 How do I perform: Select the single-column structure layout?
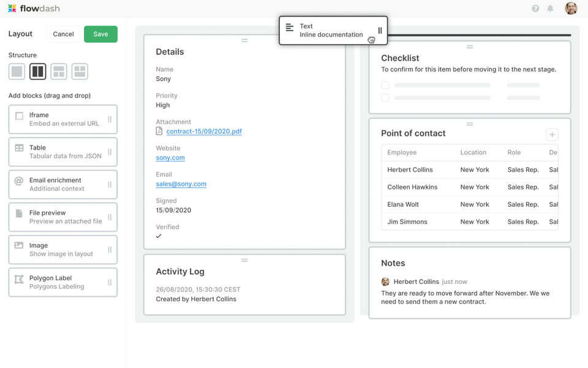click(17, 72)
